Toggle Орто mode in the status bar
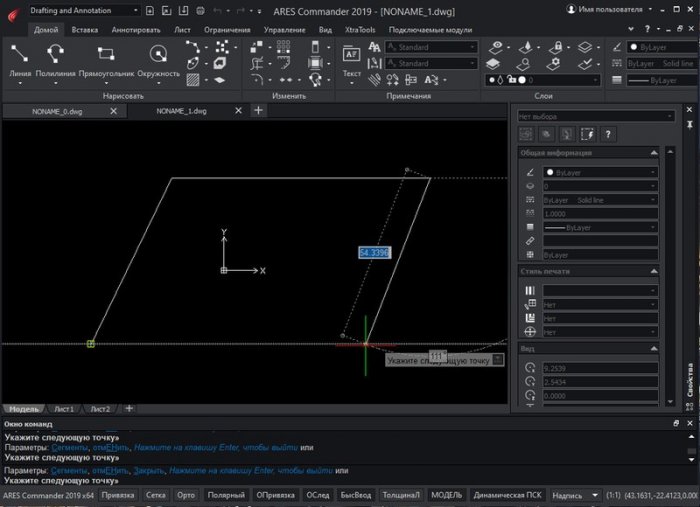Viewport: 700px width, 507px height. click(x=185, y=495)
